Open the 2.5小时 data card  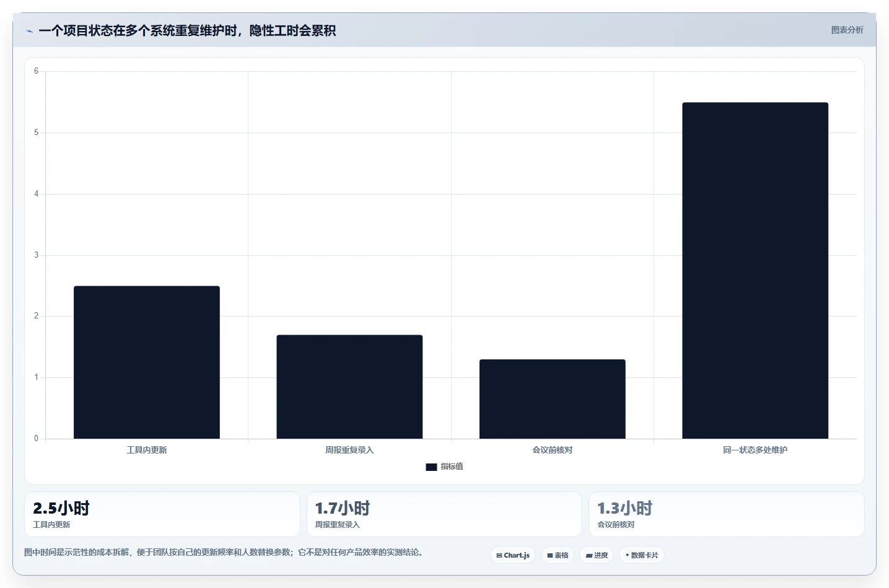pos(162,514)
